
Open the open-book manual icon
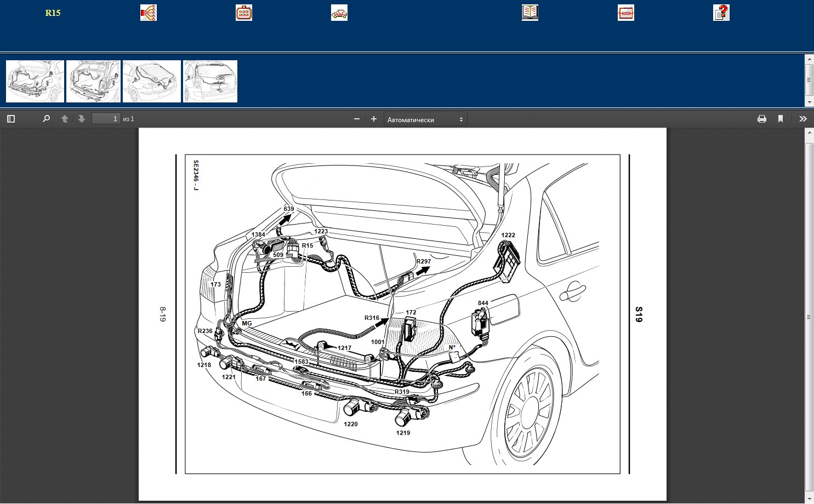(x=530, y=13)
